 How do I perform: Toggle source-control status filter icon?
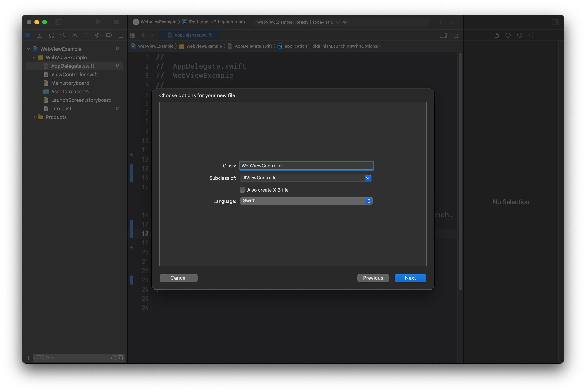tap(120, 358)
